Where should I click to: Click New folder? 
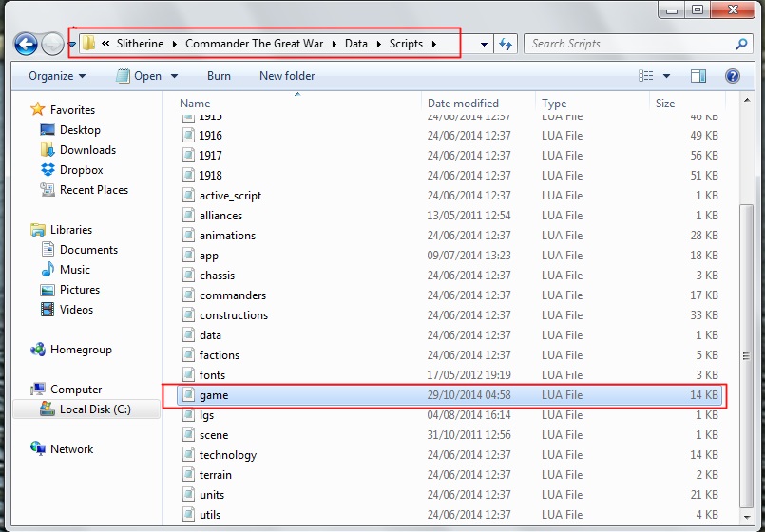287,76
